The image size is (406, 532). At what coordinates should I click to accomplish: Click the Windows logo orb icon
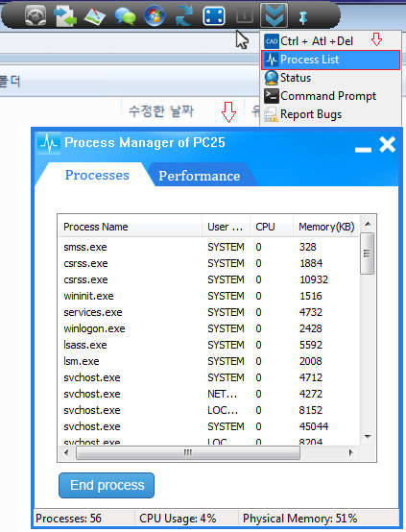[155, 16]
